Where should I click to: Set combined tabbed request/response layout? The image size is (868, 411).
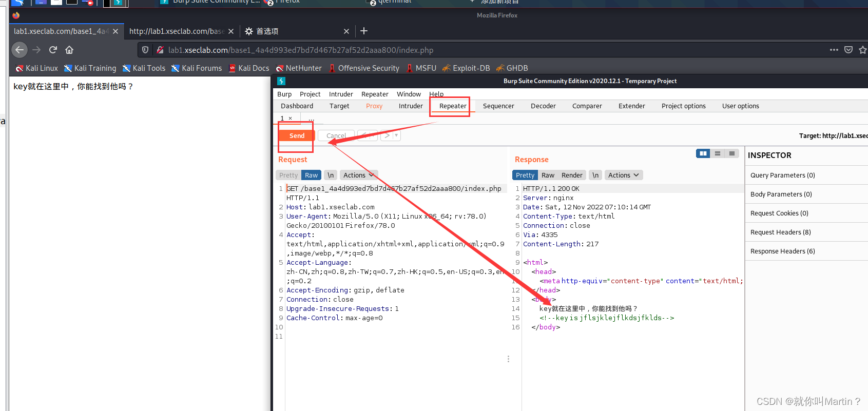(732, 153)
